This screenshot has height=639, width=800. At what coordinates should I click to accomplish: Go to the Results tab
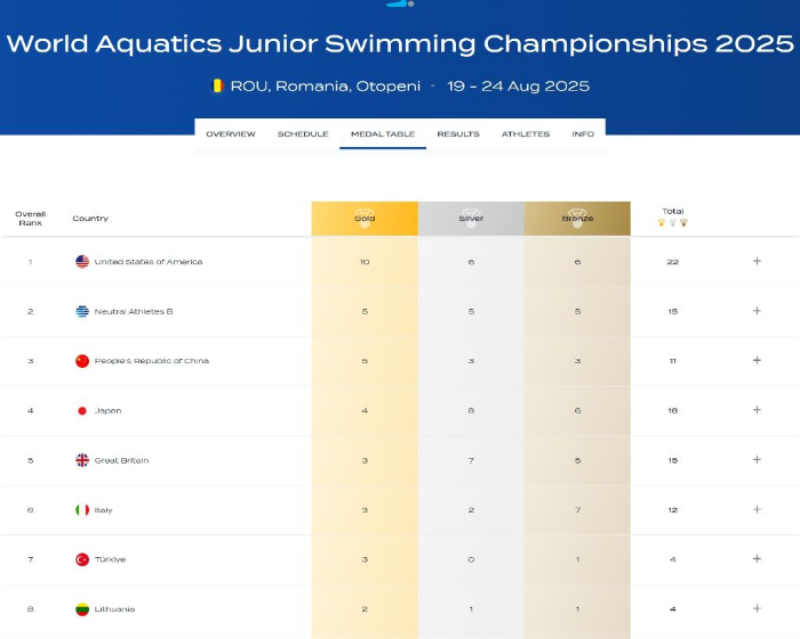(x=458, y=134)
